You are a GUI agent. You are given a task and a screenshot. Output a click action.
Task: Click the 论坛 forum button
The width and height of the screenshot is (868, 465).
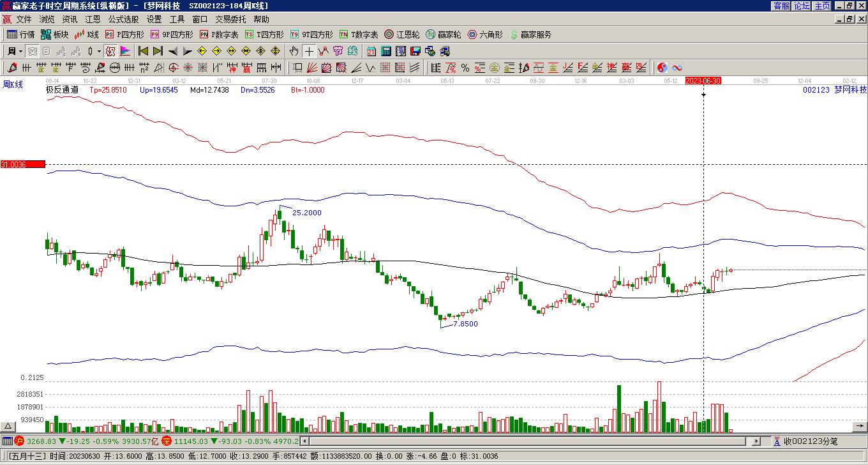[x=802, y=6]
